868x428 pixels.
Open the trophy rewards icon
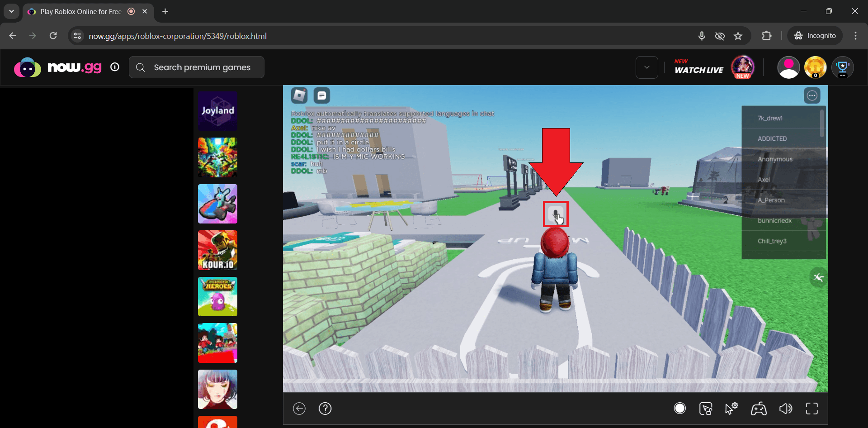tap(843, 67)
